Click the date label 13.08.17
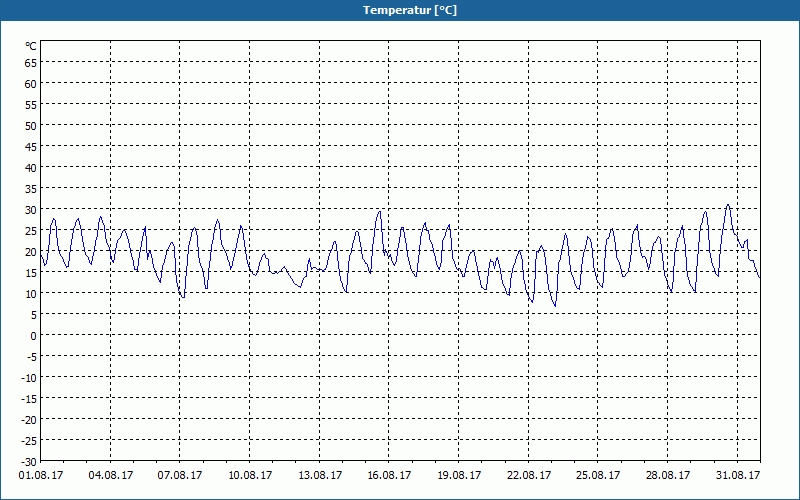The height and width of the screenshot is (500, 800). (319, 475)
